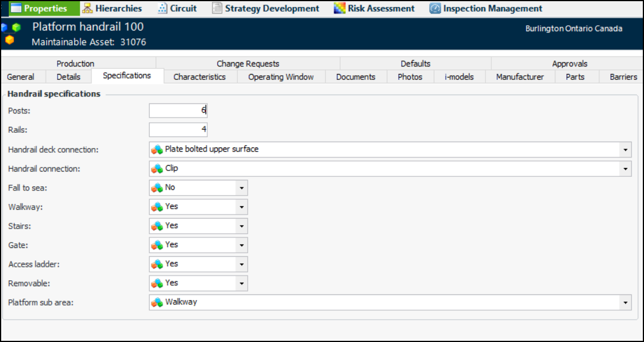The width and height of the screenshot is (644, 342).
Task: Expand the Handrail deck connection dropdown
Action: [626, 150]
